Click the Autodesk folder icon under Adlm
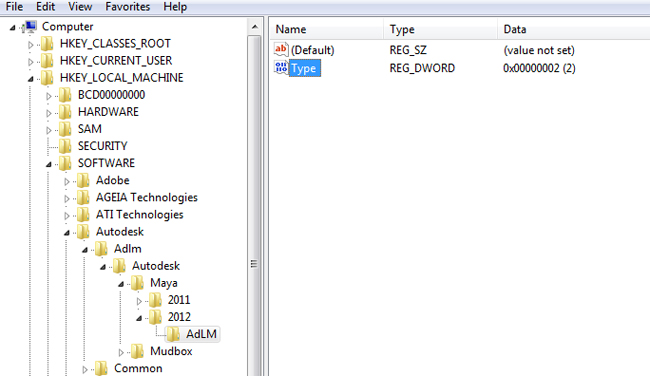Image resolution: width=650 pixels, height=376 pixels. coord(119,266)
